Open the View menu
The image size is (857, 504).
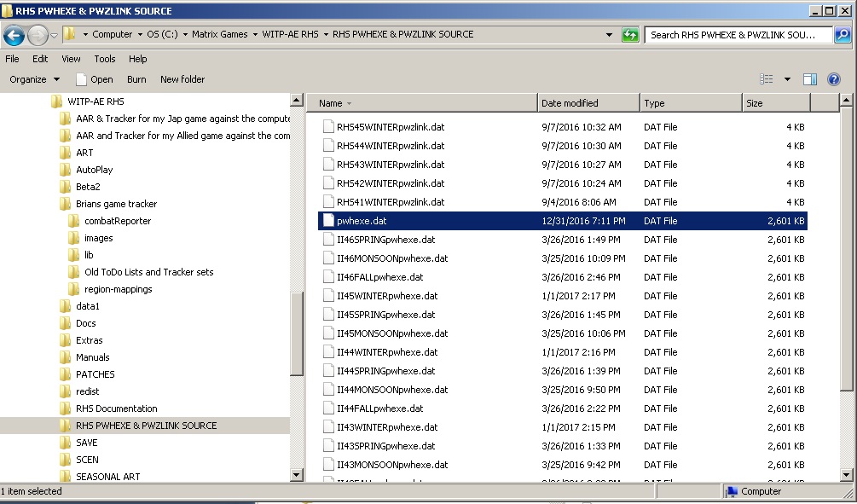[71, 59]
